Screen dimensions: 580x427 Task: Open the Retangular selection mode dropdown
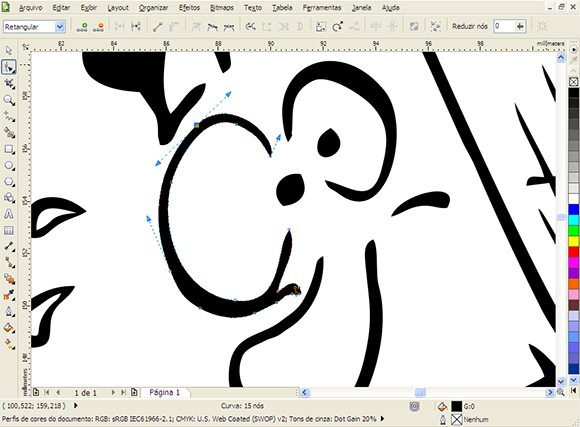click(60, 27)
